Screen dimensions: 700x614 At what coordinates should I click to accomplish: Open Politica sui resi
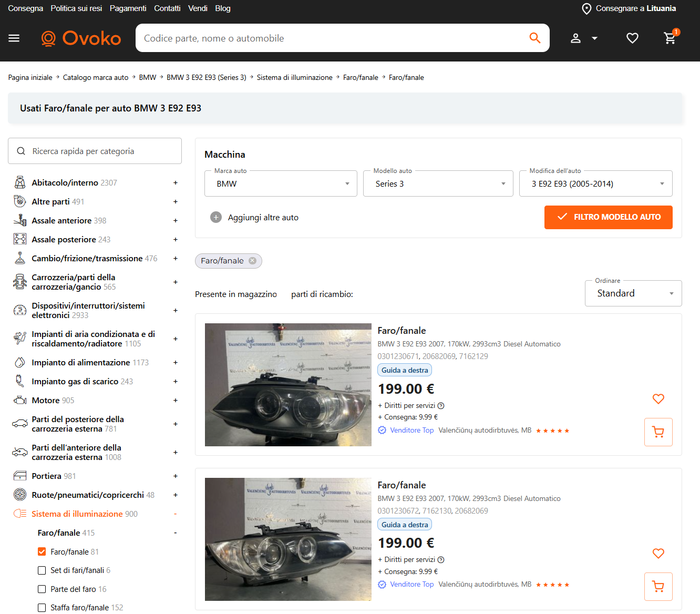(x=76, y=8)
